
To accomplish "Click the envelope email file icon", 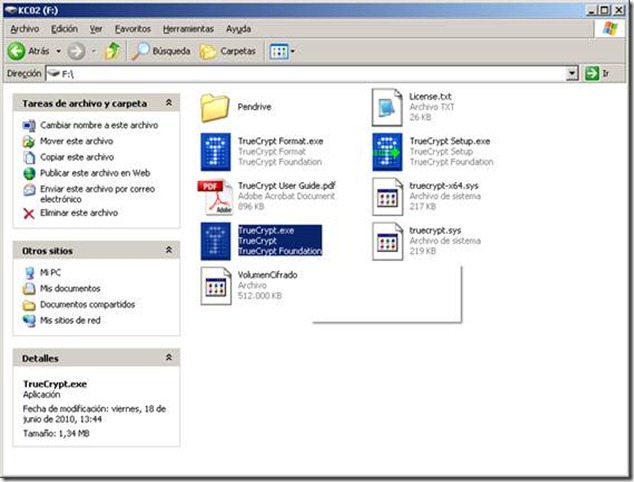I will click(x=29, y=190).
